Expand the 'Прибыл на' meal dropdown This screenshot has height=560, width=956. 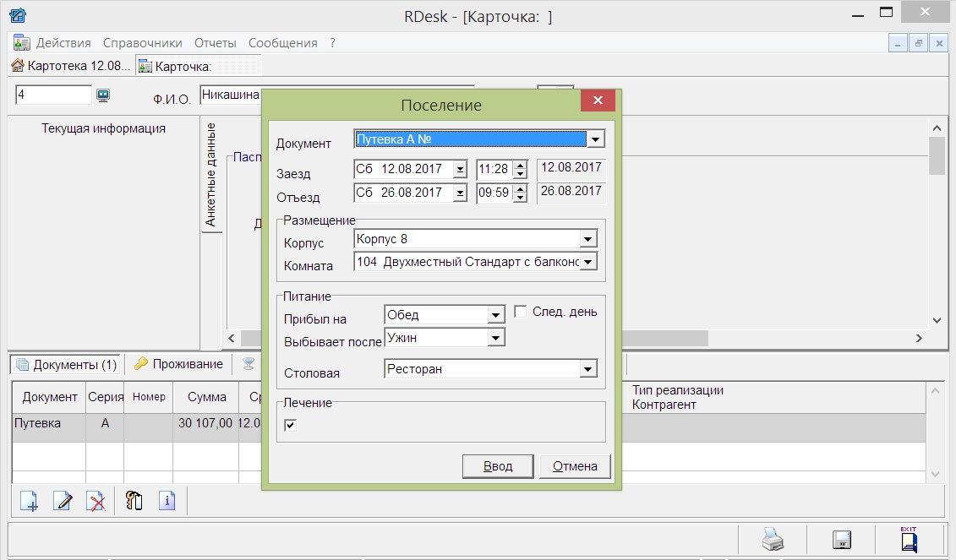pyautogui.click(x=496, y=316)
